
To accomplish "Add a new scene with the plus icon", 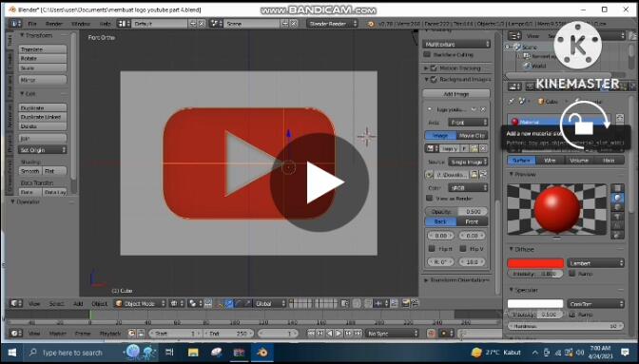I will coord(285,24).
